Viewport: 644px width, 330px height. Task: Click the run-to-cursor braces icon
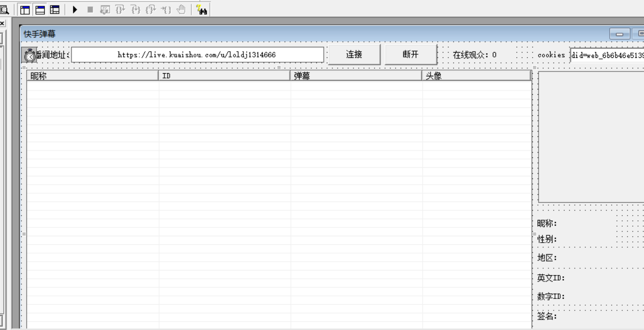[166, 9]
